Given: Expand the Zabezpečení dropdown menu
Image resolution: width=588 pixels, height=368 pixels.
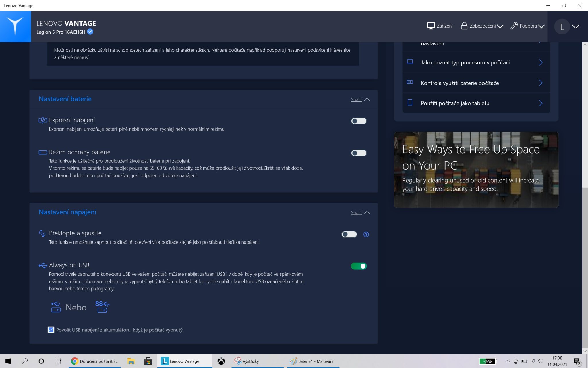Looking at the screenshot, I should coord(482,26).
